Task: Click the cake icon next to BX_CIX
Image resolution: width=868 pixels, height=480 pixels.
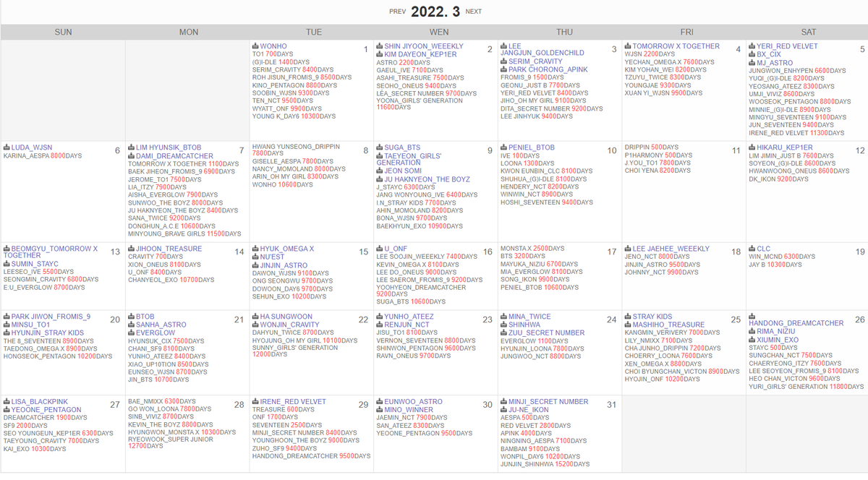Action: (753, 54)
